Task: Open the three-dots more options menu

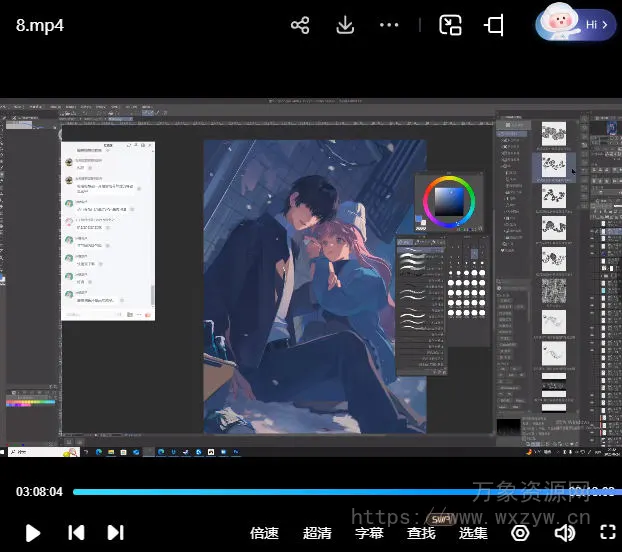Action: (390, 25)
